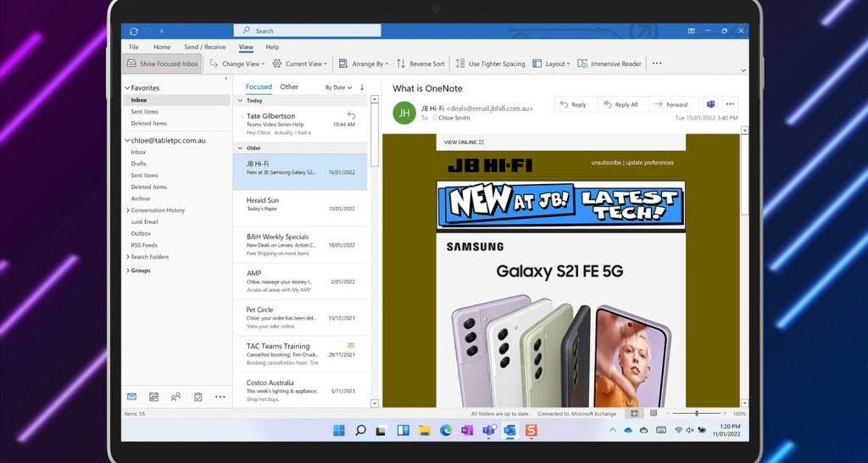Open the Outbox folder
This screenshot has height=463, width=868.
141,234
